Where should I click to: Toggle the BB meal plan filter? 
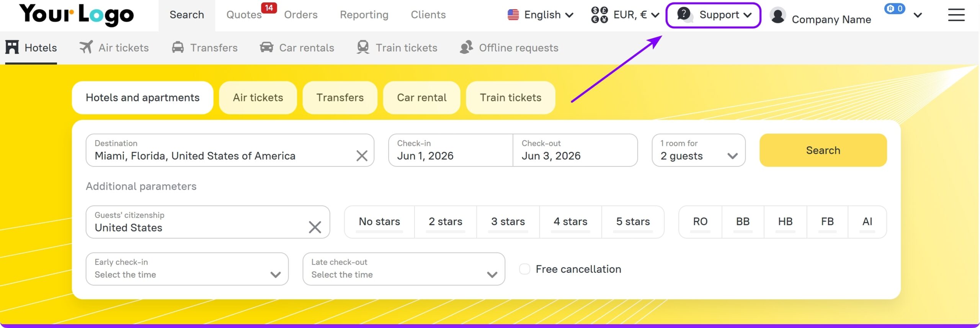[x=742, y=222]
